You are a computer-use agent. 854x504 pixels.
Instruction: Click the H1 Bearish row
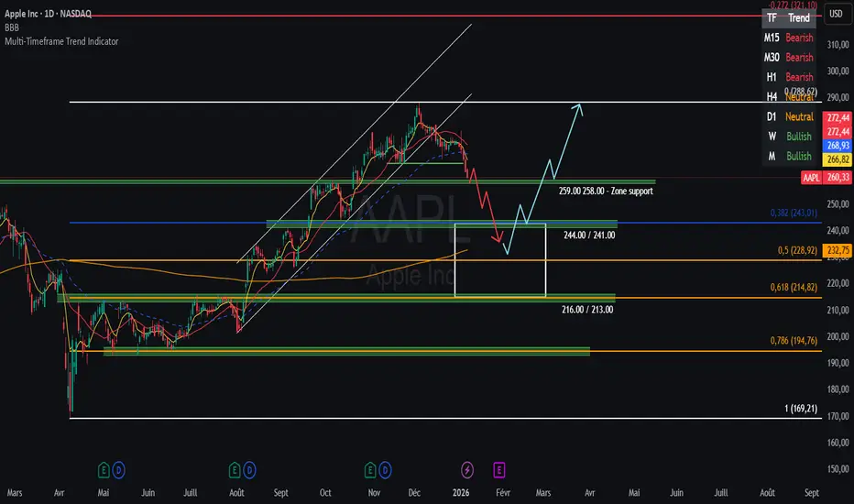[x=789, y=77]
